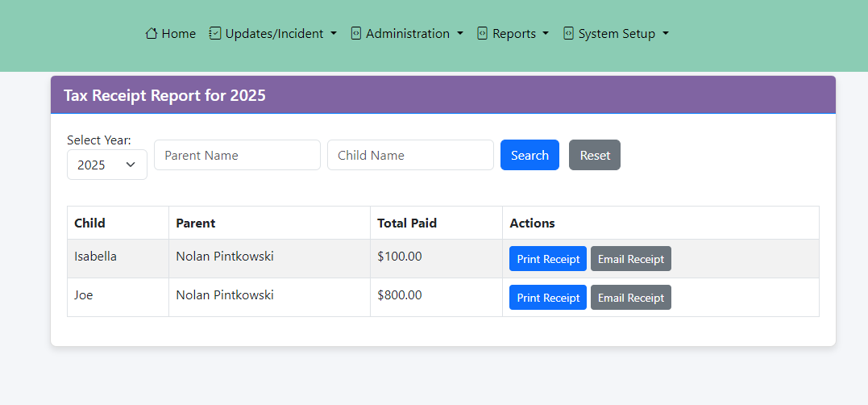
Task: Print Receipt for Isabella
Action: tap(548, 259)
